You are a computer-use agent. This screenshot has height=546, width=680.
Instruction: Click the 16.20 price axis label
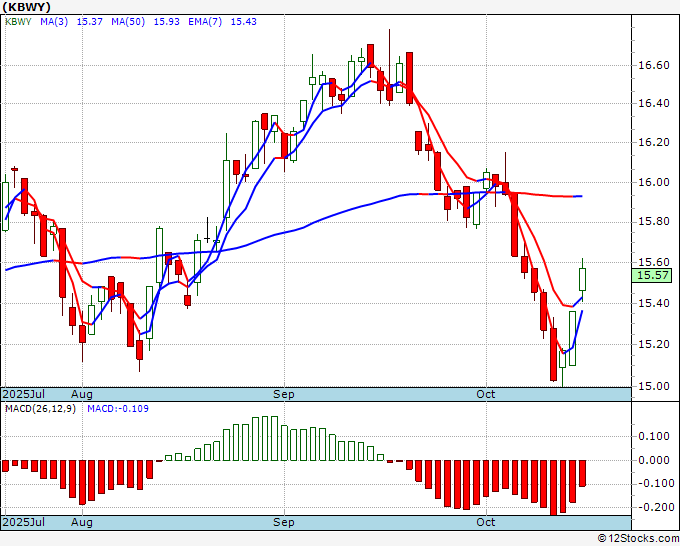[654, 142]
